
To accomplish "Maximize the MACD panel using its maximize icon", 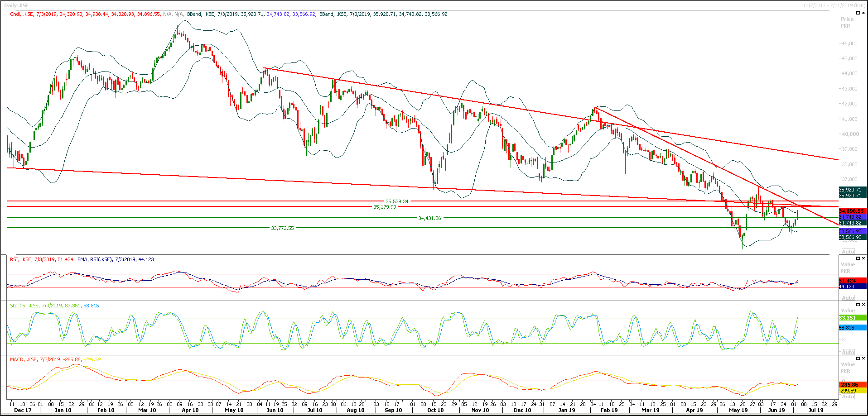I will [x=858, y=358].
